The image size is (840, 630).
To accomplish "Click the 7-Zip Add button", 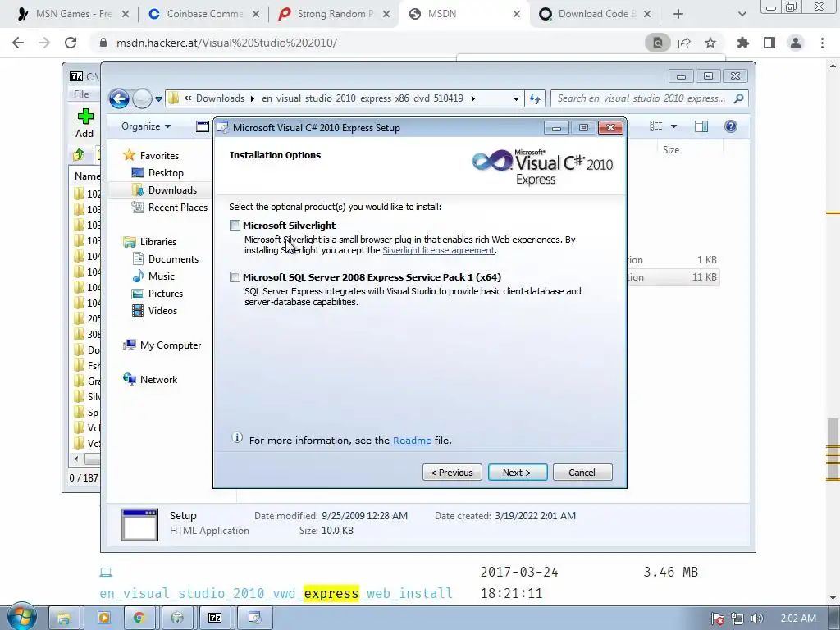I will [x=84, y=123].
